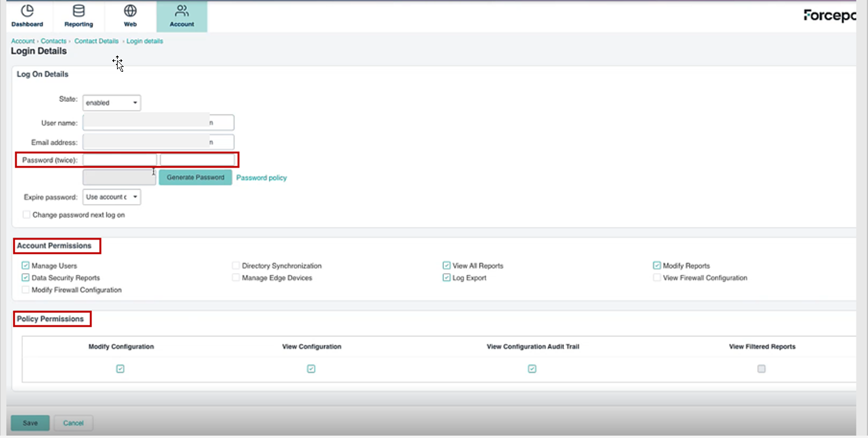Image resolution: width=868 pixels, height=438 pixels.
Task: Uncheck View All Reports
Action: (x=446, y=265)
